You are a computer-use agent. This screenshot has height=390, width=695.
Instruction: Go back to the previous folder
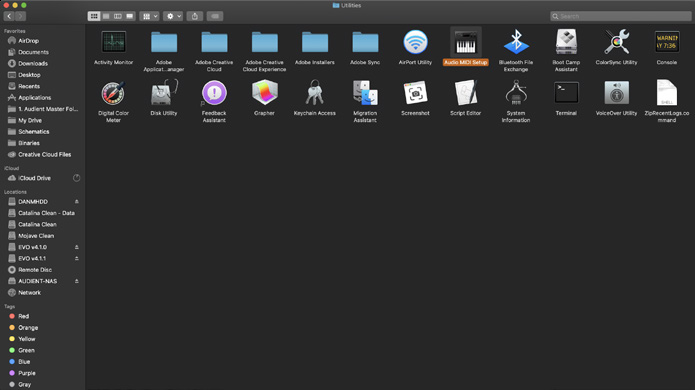pos(9,16)
